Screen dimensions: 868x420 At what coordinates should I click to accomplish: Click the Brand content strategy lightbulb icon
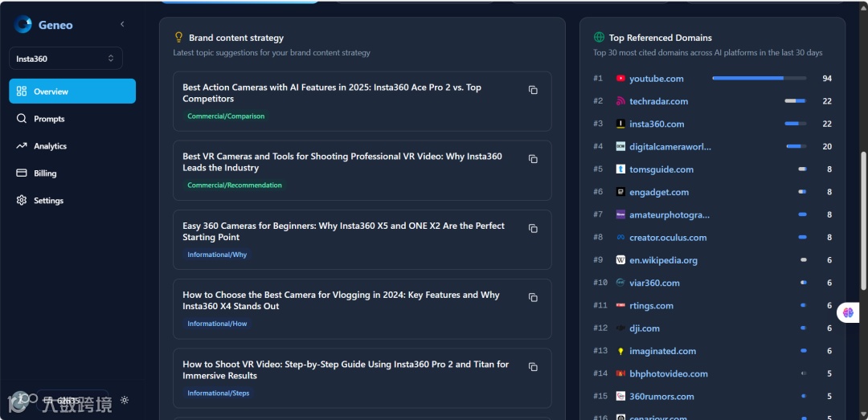point(178,37)
